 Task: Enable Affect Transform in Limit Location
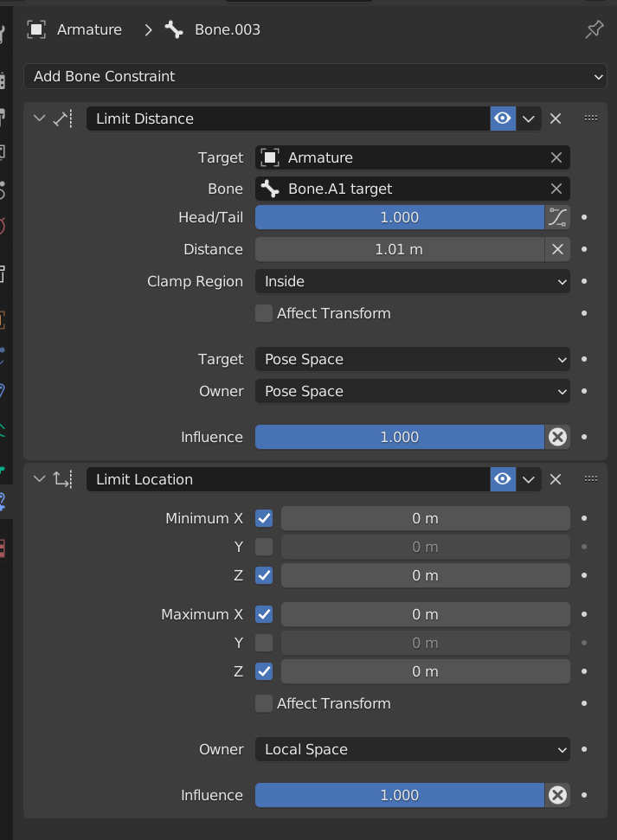[264, 703]
